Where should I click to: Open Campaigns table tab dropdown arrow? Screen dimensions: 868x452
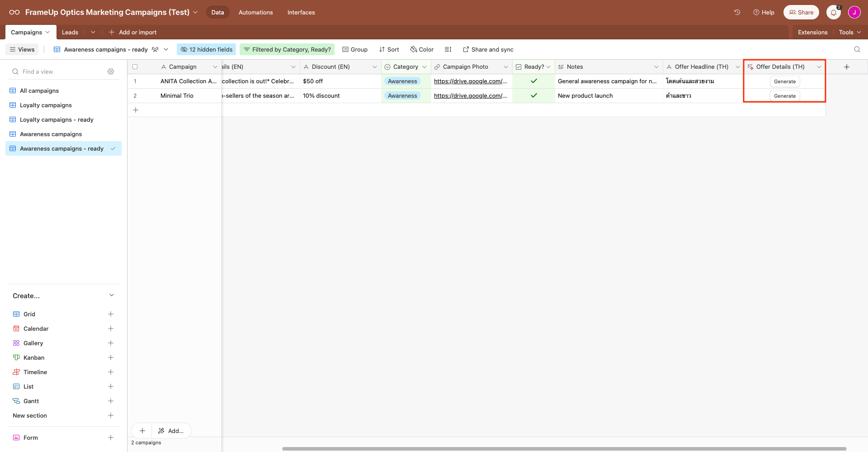click(47, 32)
